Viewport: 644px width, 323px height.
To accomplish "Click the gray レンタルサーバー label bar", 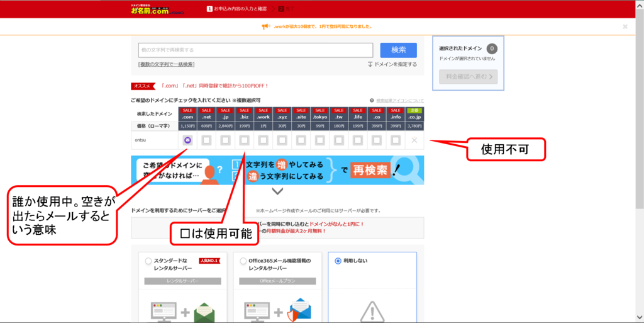I will tap(183, 281).
